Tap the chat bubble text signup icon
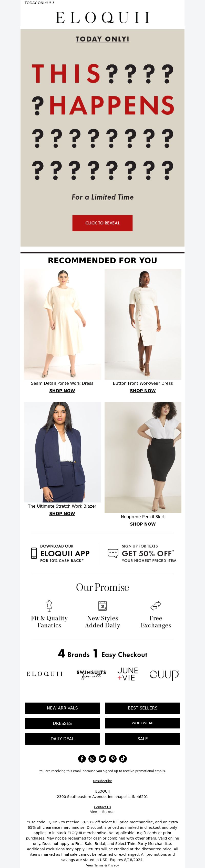 113,553
